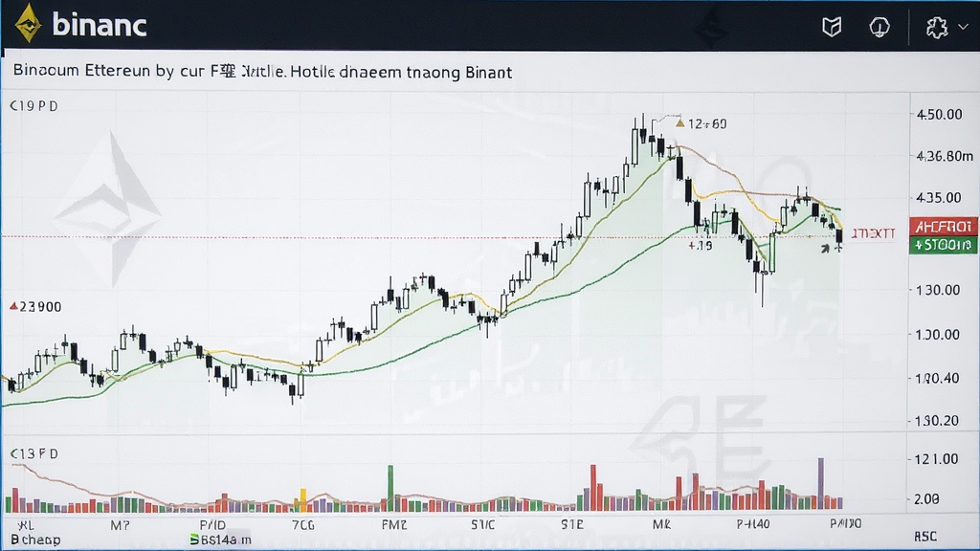Click the 23900 label with red triangle

(x=35, y=307)
